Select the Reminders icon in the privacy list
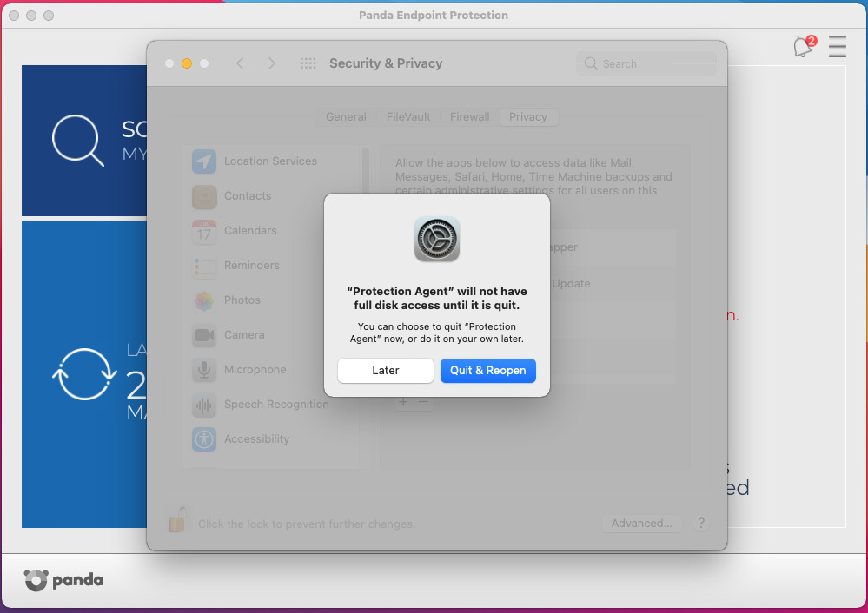Image resolution: width=868 pixels, height=613 pixels. (x=204, y=266)
